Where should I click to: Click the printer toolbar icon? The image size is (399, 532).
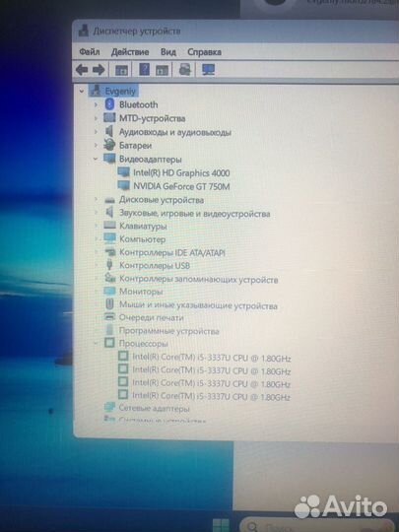[185, 70]
